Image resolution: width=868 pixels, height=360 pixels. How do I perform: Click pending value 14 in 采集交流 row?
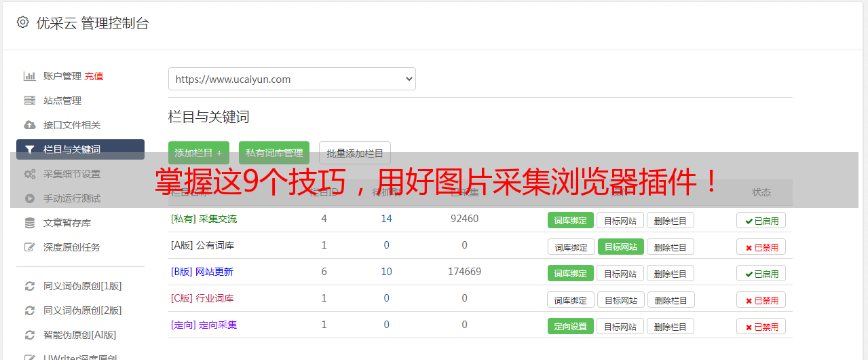pos(386,219)
